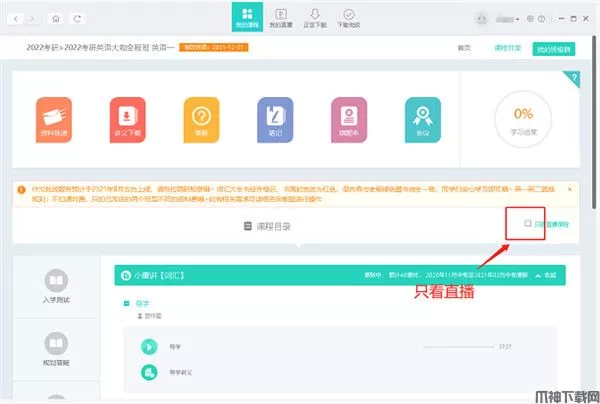Open the help question-mark icon in title bar

541,18
